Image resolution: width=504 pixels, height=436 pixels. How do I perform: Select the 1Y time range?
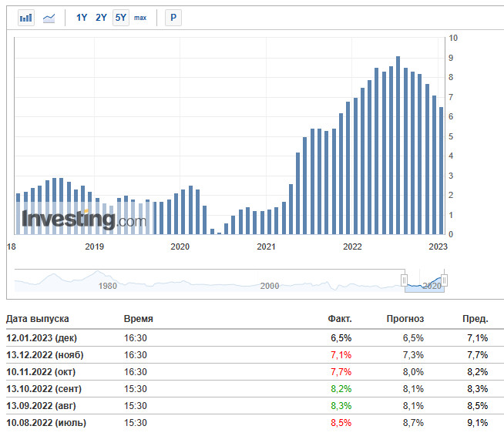(x=82, y=18)
